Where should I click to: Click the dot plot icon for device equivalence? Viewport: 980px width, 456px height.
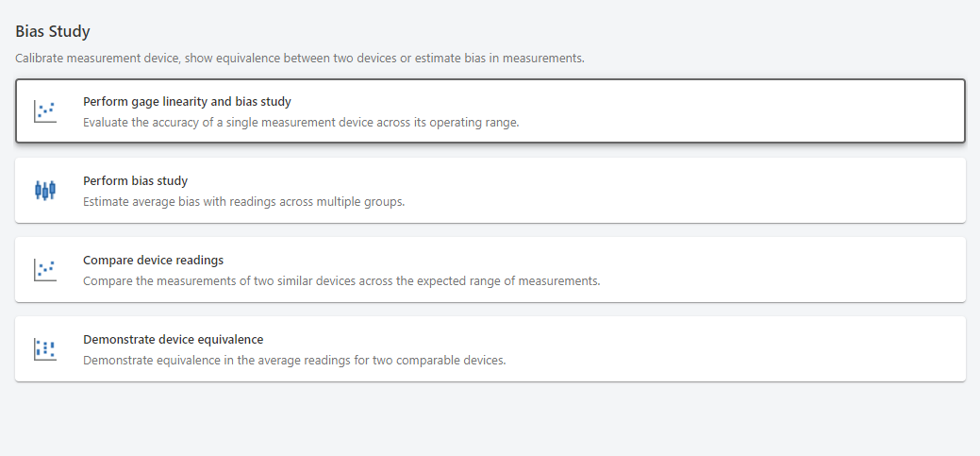click(45, 349)
